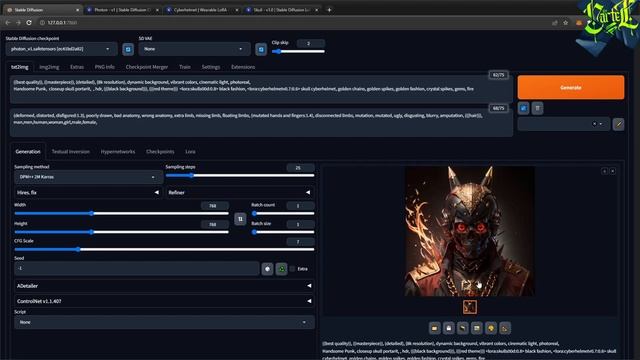
Task: Expand the Hires. fix section
Action: coord(88,192)
